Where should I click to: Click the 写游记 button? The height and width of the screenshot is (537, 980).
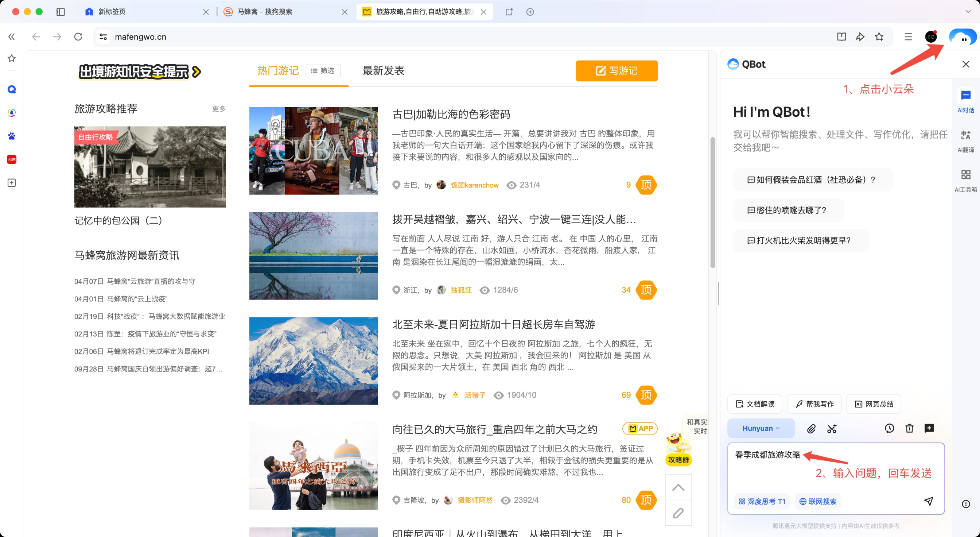click(616, 71)
